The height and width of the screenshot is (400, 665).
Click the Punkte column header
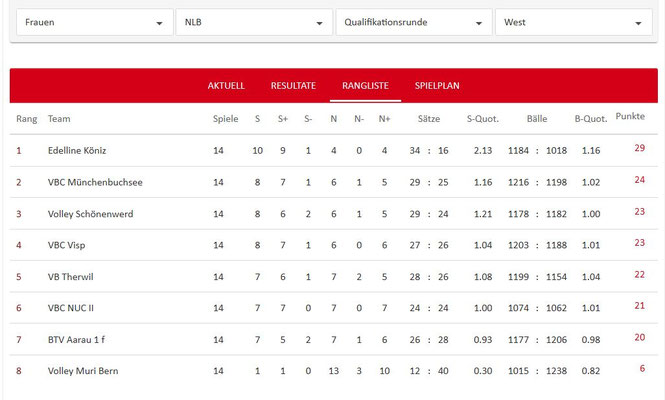click(x=630, y=117)
